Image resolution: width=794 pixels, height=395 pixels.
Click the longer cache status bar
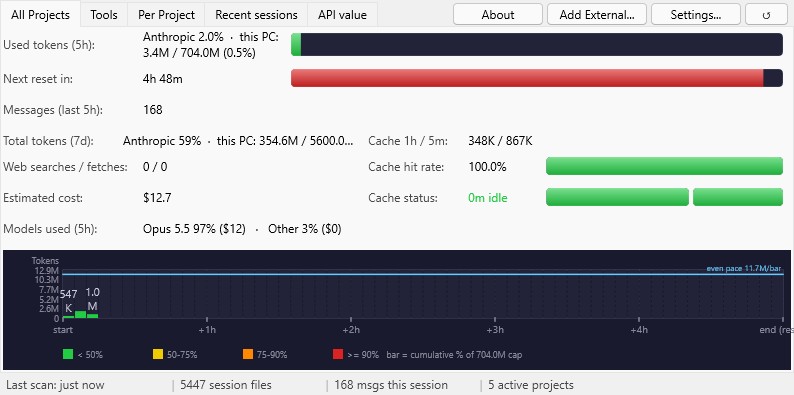(x=617, y=197)
